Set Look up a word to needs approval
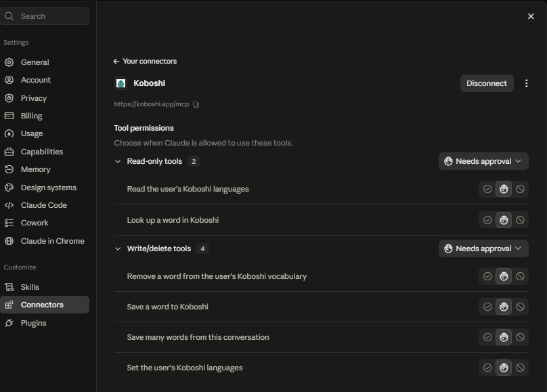547x392 pixels. coord(504,220)
